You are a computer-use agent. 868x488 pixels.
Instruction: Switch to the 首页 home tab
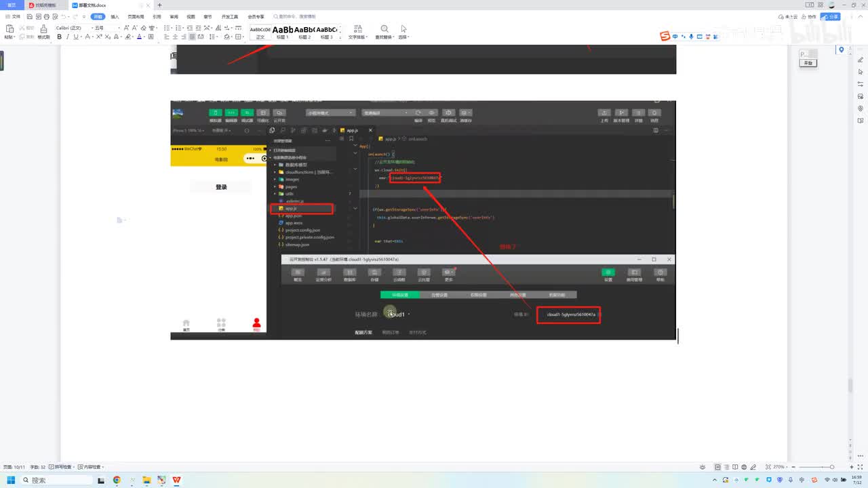[12, 5]
